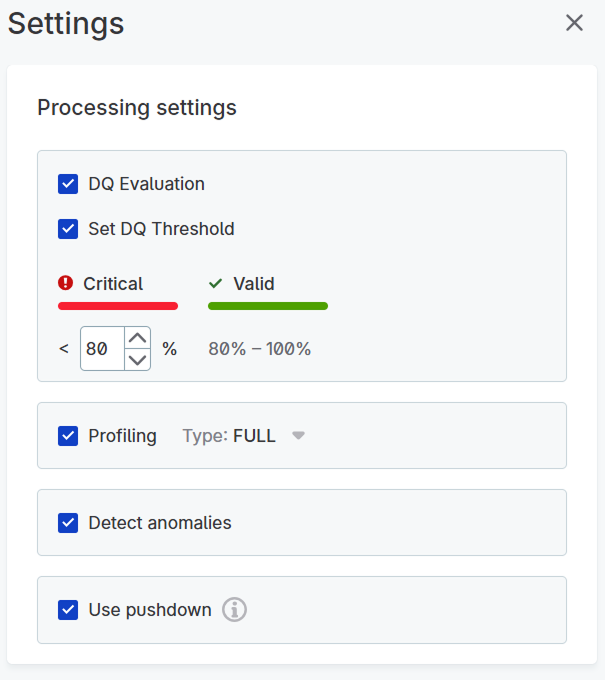Click the red Critical warning icon
This screenshot has width=605, height=680.
pos(66,283)
